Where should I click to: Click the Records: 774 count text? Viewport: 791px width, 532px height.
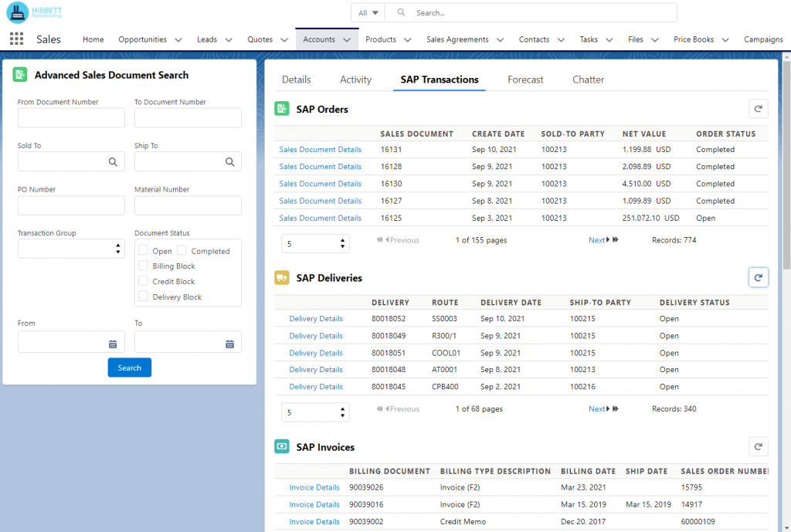(x=674, y=240)
